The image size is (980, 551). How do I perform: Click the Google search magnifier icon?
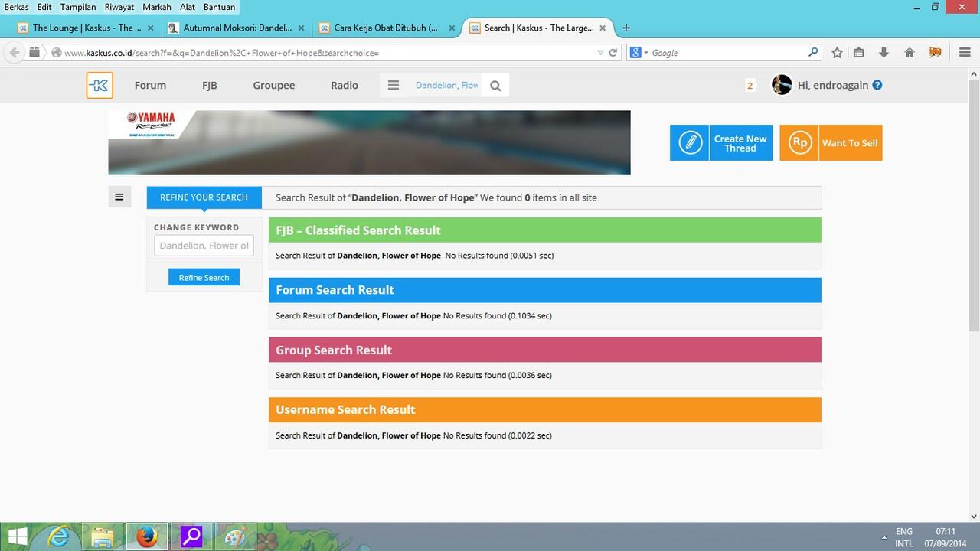813,53
